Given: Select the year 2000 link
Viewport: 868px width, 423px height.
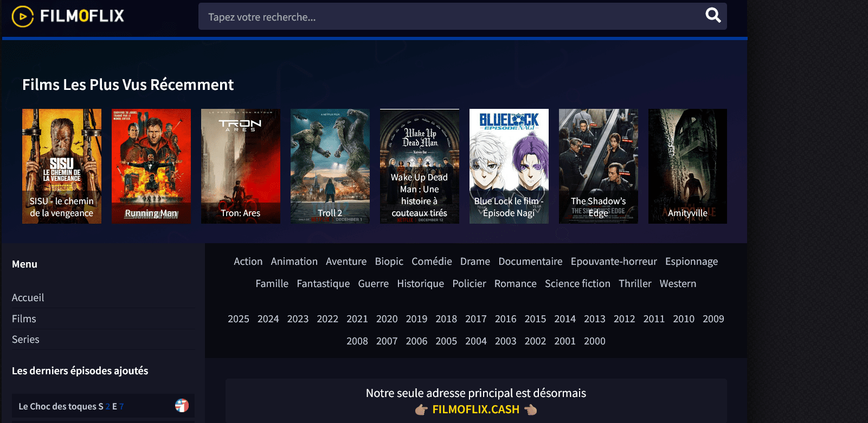Looking at the screenshot, I should (594, 341).
